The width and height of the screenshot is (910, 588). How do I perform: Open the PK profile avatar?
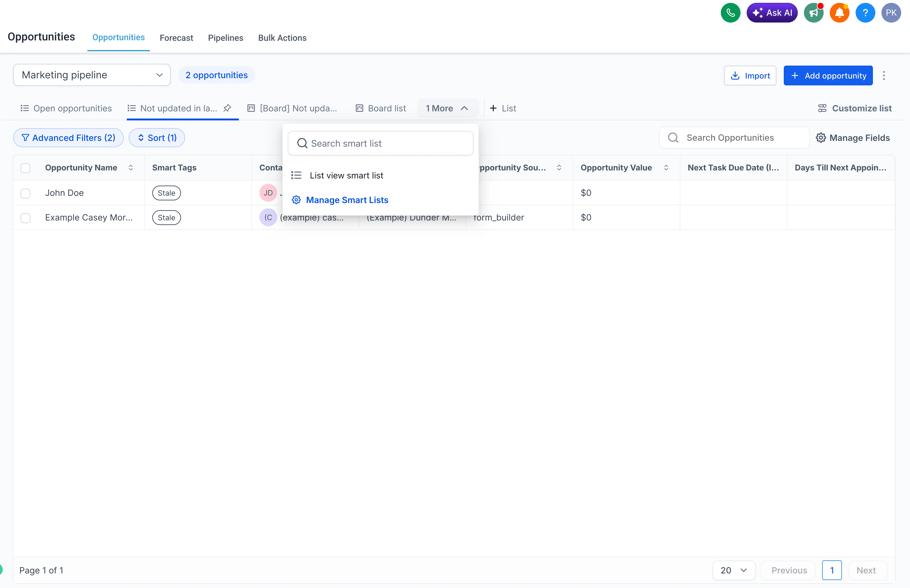891,12
